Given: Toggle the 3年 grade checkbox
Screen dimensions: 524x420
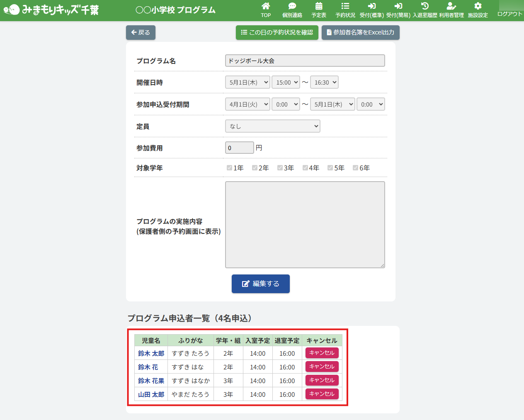Looking at the screenshot, I should [280, 168].
